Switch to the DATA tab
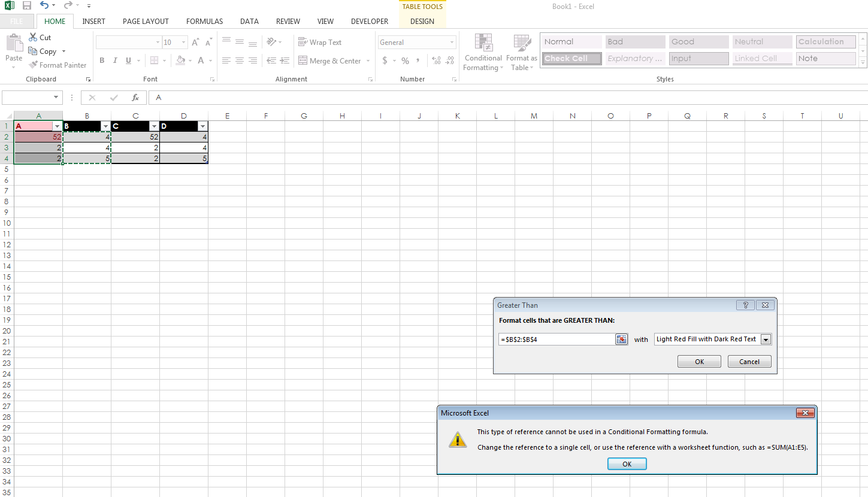The width and height of the screenshot is (868, 497). pyautogui.click(x=249, y=21)
